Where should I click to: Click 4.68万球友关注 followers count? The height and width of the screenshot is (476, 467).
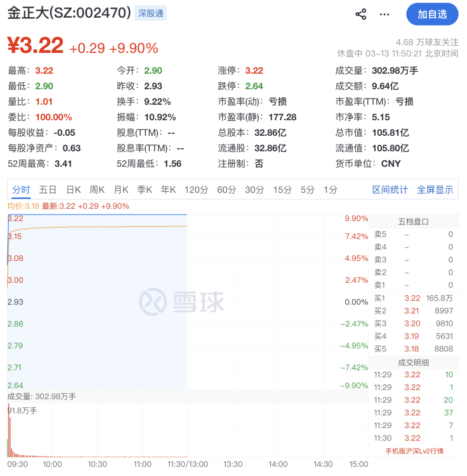coord(428,42)
